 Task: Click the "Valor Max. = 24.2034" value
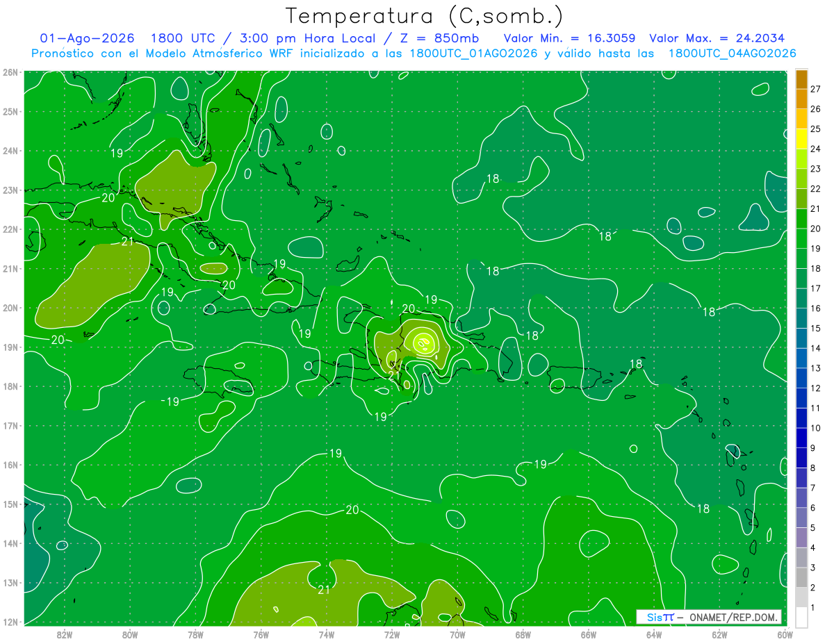tap(717, 38)
